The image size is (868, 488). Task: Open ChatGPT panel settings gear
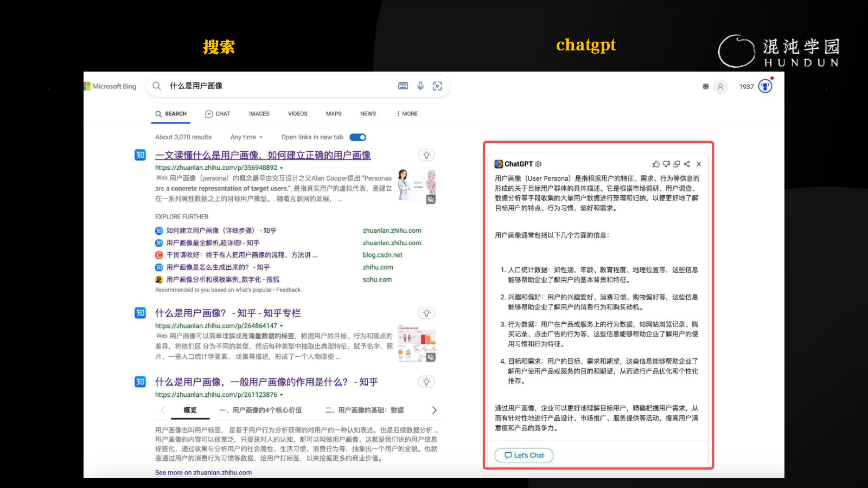(538, 164)
